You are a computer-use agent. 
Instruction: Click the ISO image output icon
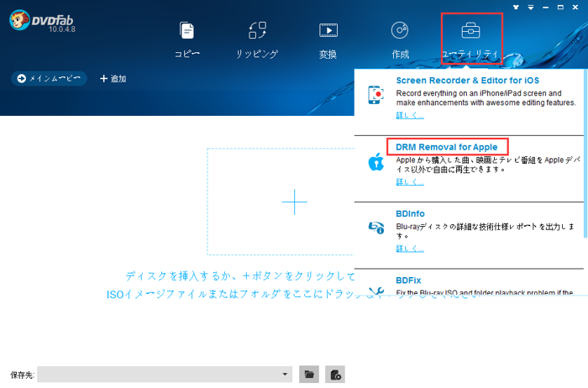(x=335, y=374)
